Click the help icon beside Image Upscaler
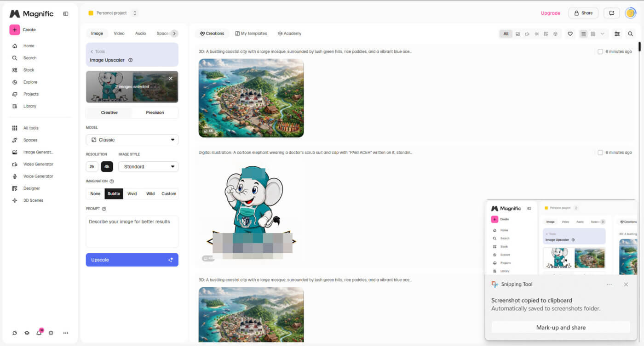644x346 pixels. tap(131, 60)
